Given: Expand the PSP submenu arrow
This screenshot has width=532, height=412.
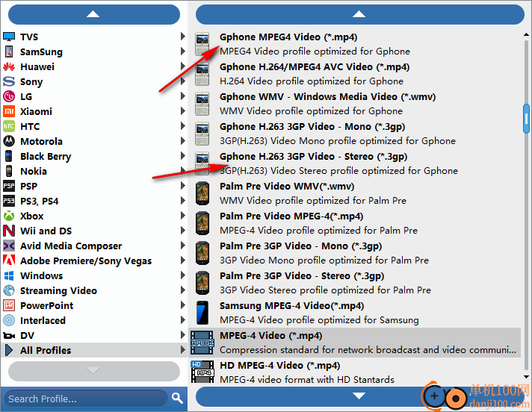Looking at the screenshot, I should point(183,185).
